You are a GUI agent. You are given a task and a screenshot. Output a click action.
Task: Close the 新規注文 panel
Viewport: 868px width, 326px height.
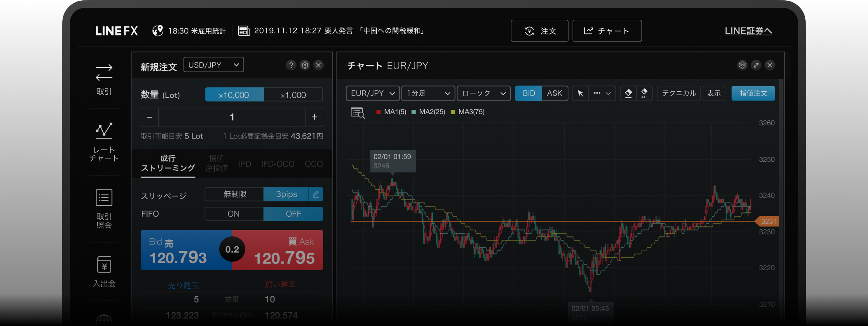coord(319,65)
